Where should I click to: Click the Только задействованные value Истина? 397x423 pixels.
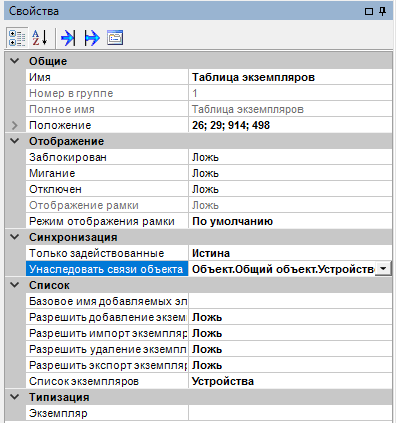211,253
